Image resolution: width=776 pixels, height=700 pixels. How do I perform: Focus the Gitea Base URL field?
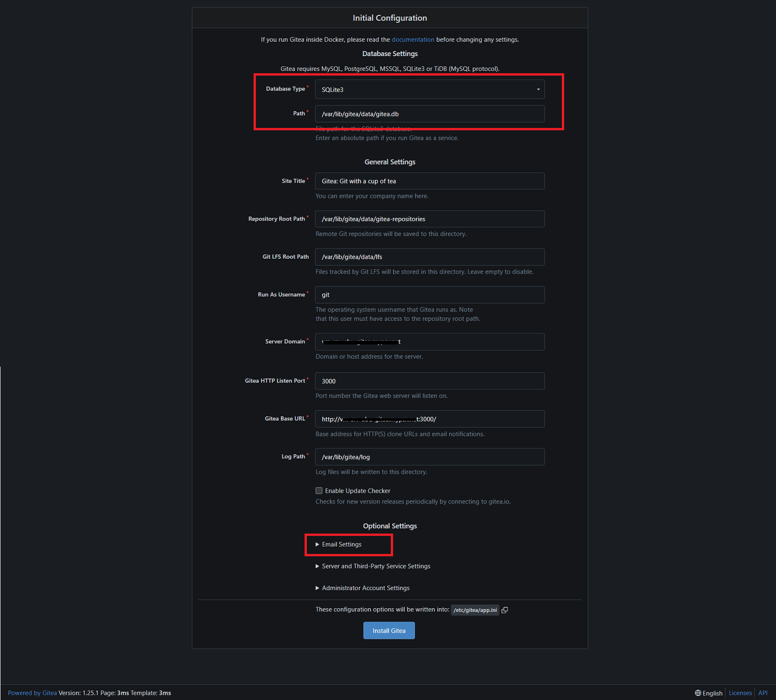tap(487, 419)
